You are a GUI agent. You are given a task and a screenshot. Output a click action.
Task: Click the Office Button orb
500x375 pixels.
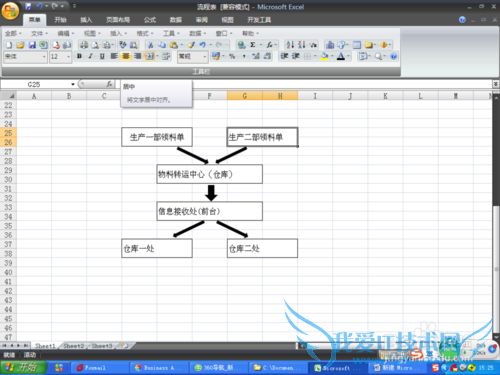click(x=10, y=11)
